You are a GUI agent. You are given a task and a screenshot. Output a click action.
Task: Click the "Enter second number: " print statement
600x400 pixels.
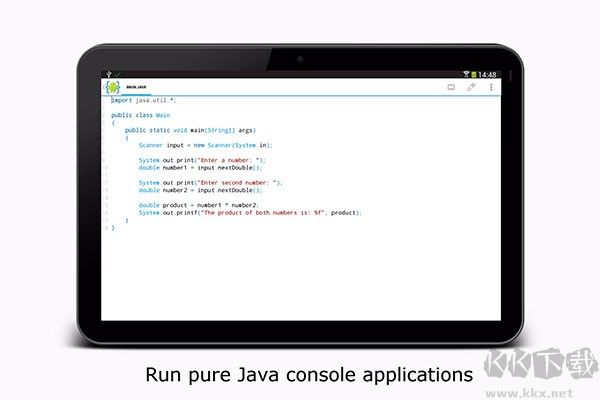(x=210, y=182)
